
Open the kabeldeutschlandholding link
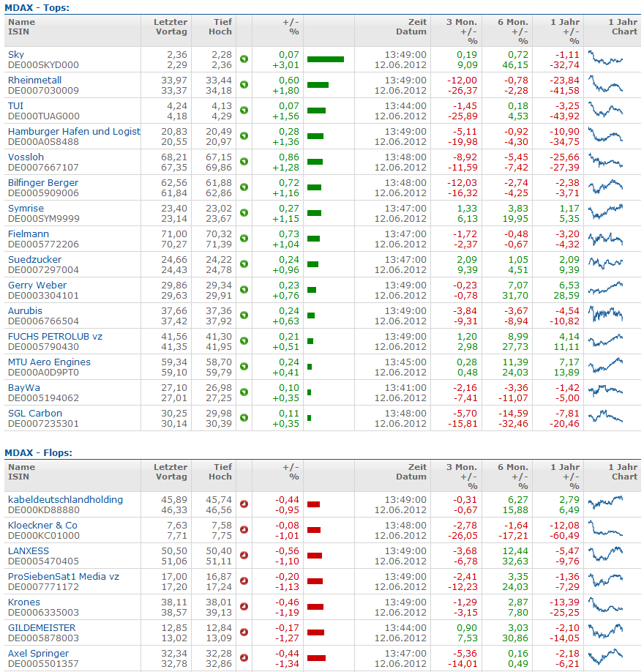point(65,500)
